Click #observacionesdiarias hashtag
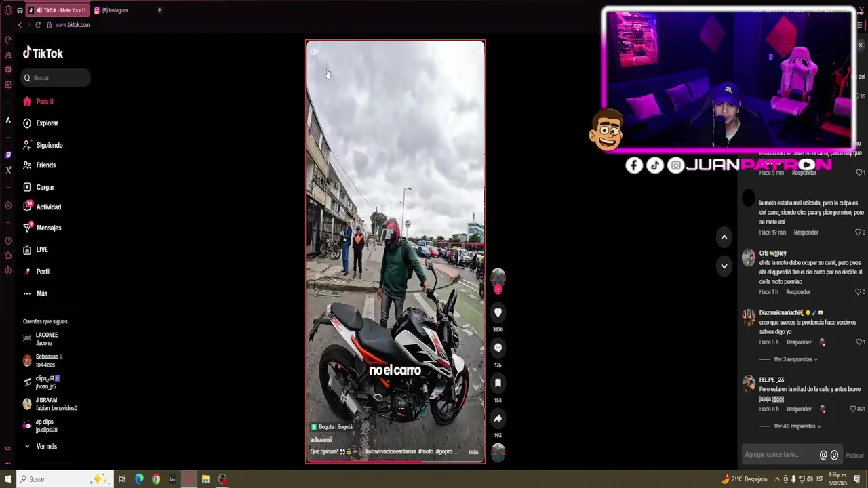This screenshot has height=488, width=868. point(390,451)
